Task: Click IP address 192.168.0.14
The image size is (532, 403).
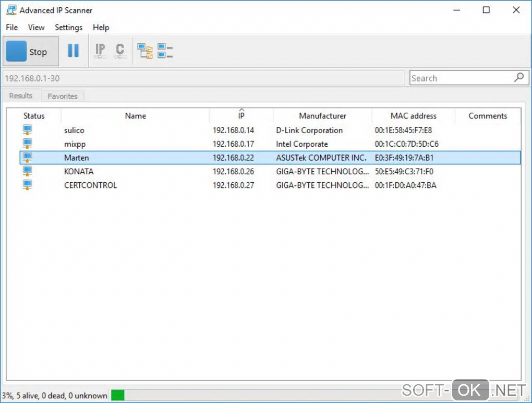Action: 234,131
